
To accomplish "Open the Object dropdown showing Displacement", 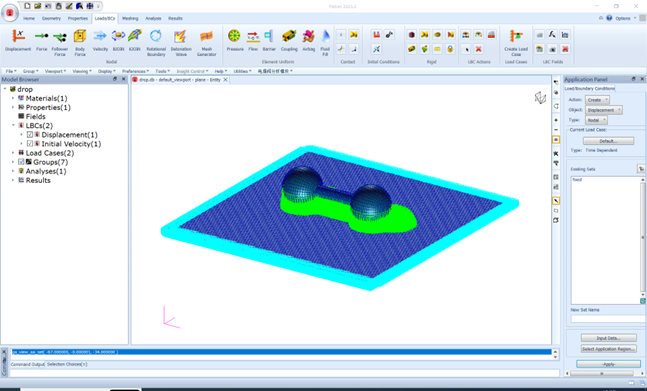I will click(604, 110).
